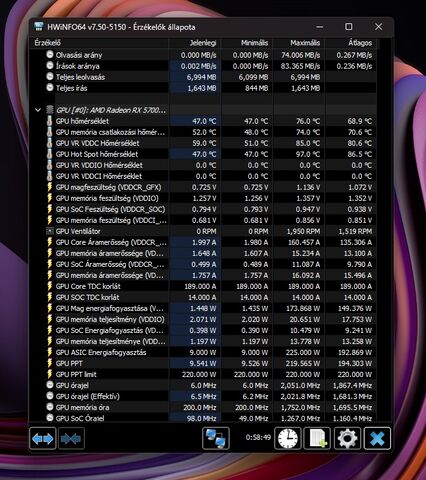Click the 160.457 A maximum core current
Screen dimensions: 426x480
(x=304, y=242)
